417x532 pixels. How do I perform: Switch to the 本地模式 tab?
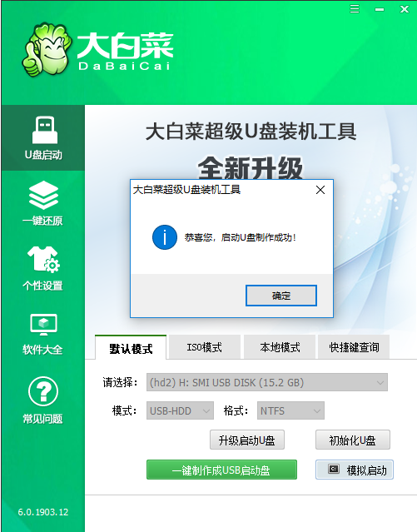click(280, 347)
